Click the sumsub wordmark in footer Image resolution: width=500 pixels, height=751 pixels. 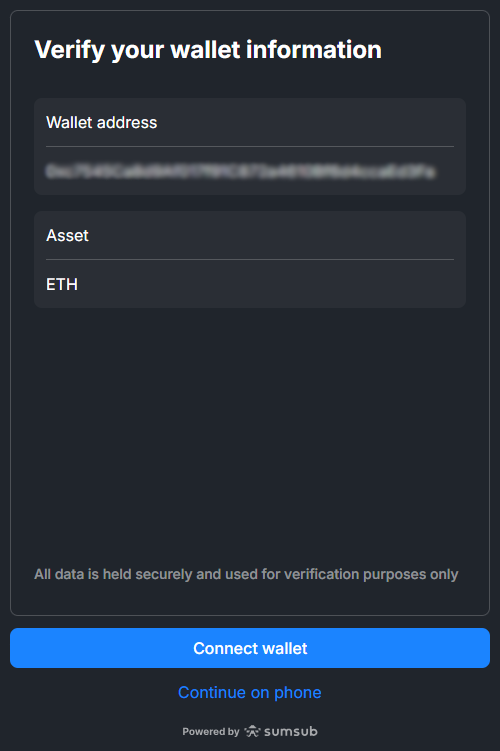(291, 731)
